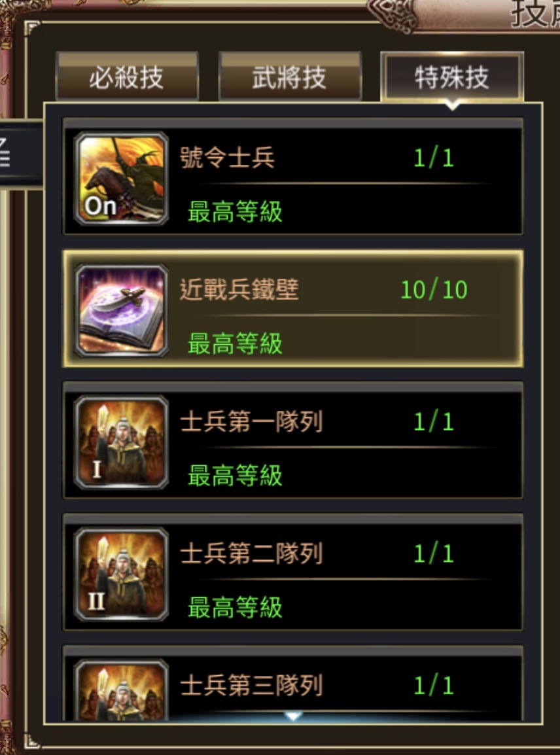Expand the list with the bottom down arrow

(293, 716)
